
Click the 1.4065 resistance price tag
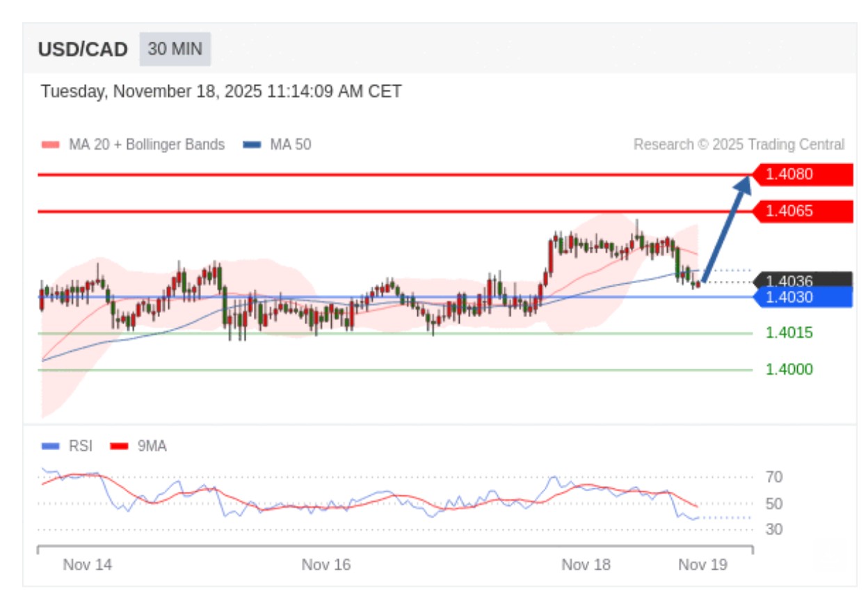point(803,211)
